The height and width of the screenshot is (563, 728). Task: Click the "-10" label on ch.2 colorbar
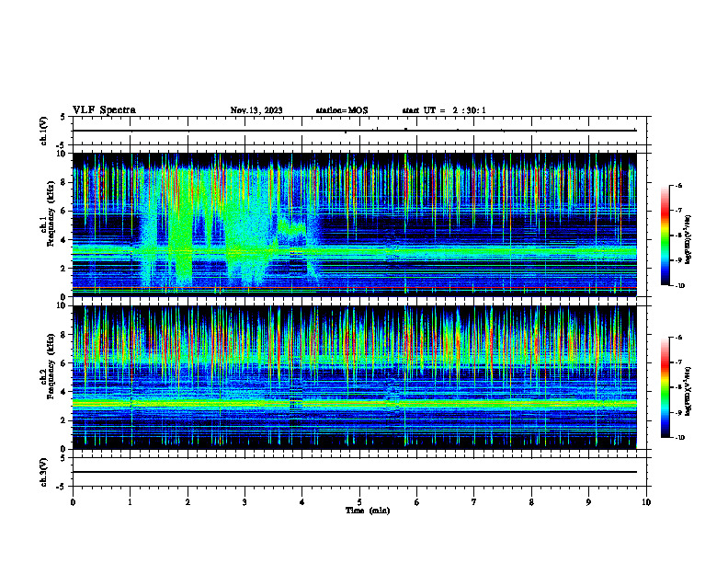(678, 437)
